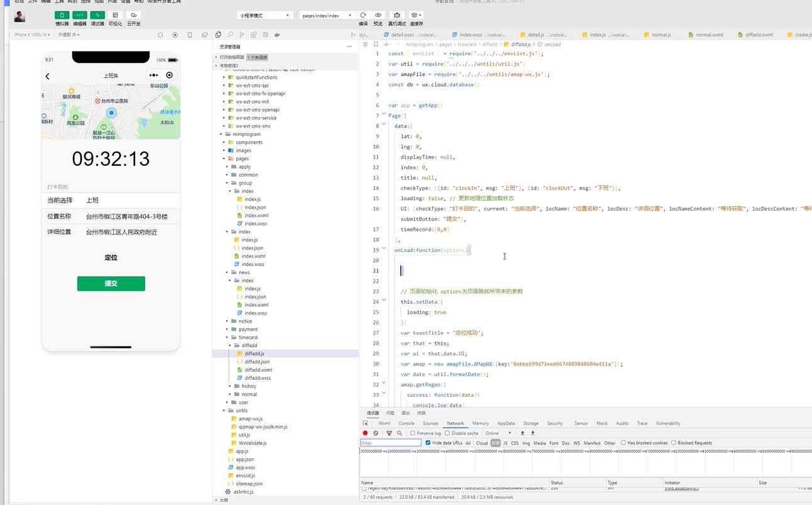Screen dimensions: 812x505
Task: Open the AppData tab
Action: pyautogui.click(x=506, y=423)
